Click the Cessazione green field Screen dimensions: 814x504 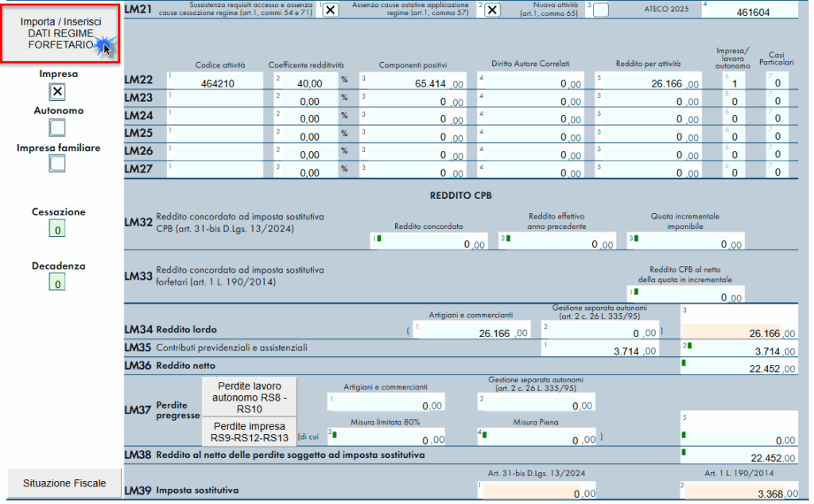click(57, 230)
